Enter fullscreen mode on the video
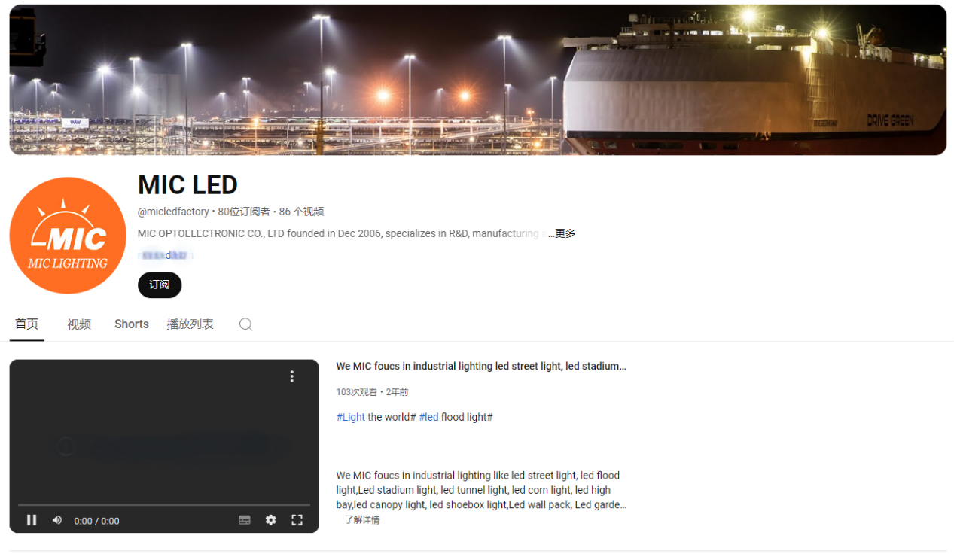The width and height of the screenshot is (954, 560). coord(297,520)
